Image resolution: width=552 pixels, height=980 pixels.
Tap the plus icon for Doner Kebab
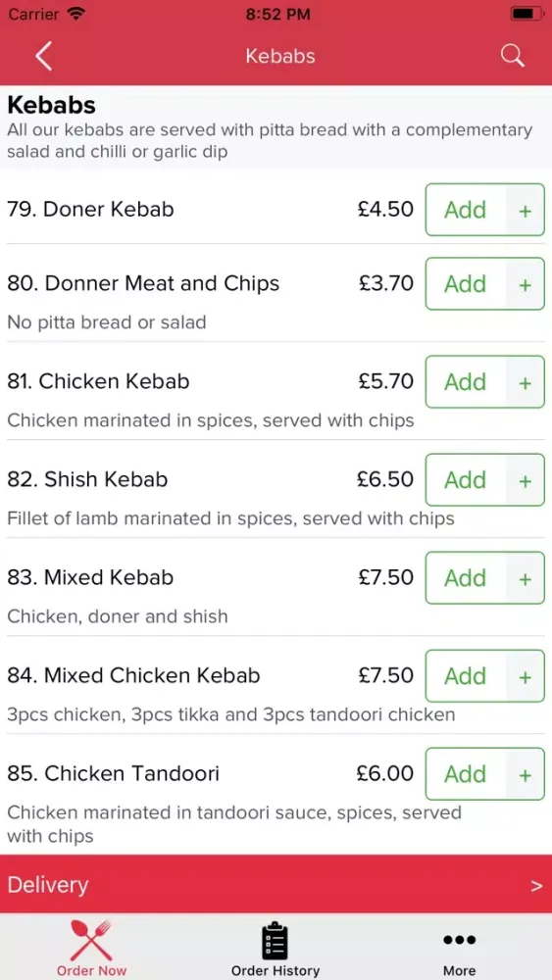point(526,210)
